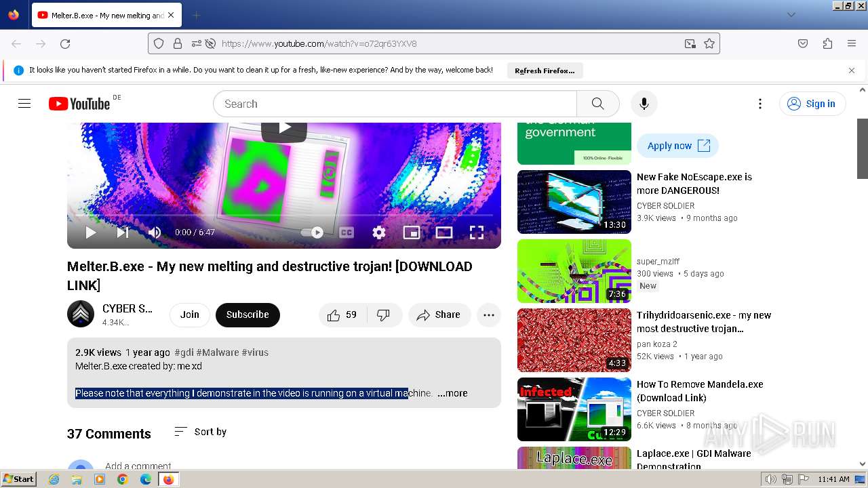The image size is (868, 488).
Task: Sign in to YouTube
Action: click(812, 104)
